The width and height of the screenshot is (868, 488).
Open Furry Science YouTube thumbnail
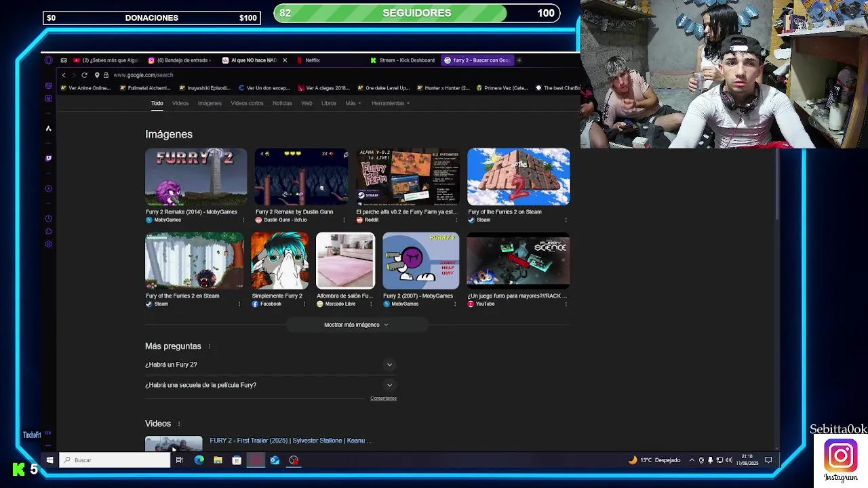(519, 261)
